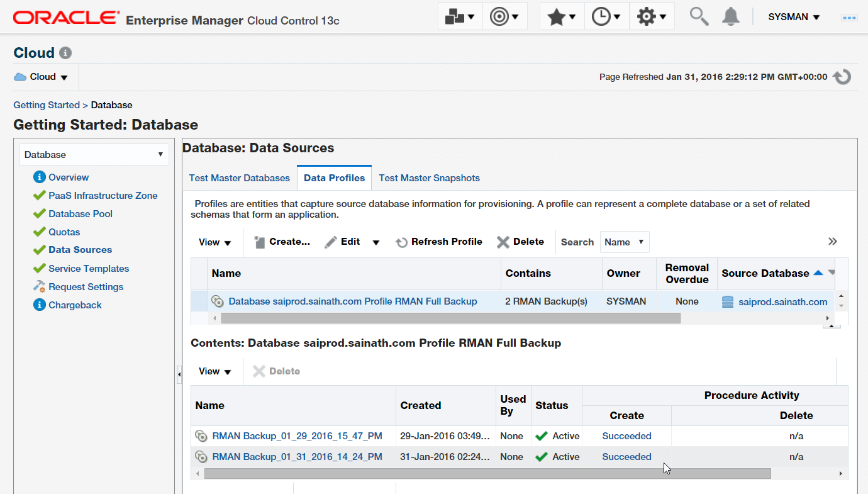Click the '29-Jan-2016 03:49...' created cell
Screen dimensions: 868x494
click(x=446, y=435)
